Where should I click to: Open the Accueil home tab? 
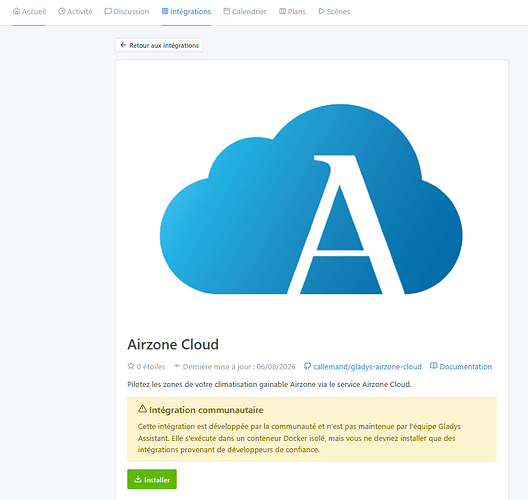click(29, 11)
